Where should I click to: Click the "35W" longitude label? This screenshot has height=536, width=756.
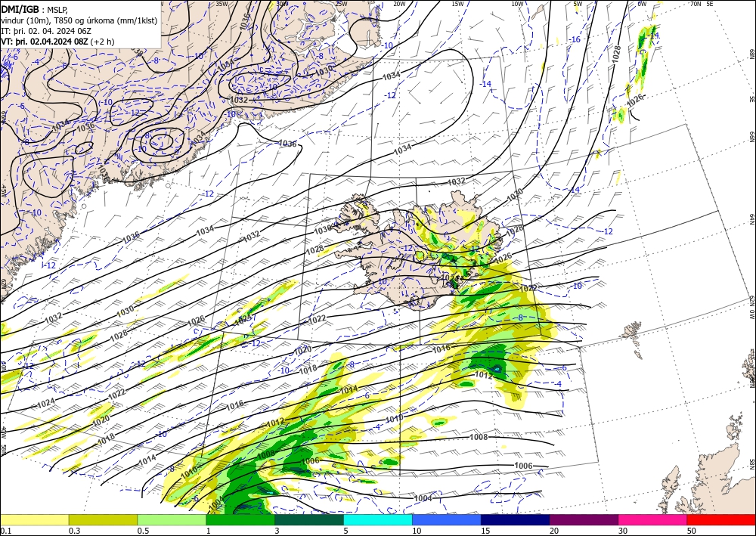tap(222, 3)
